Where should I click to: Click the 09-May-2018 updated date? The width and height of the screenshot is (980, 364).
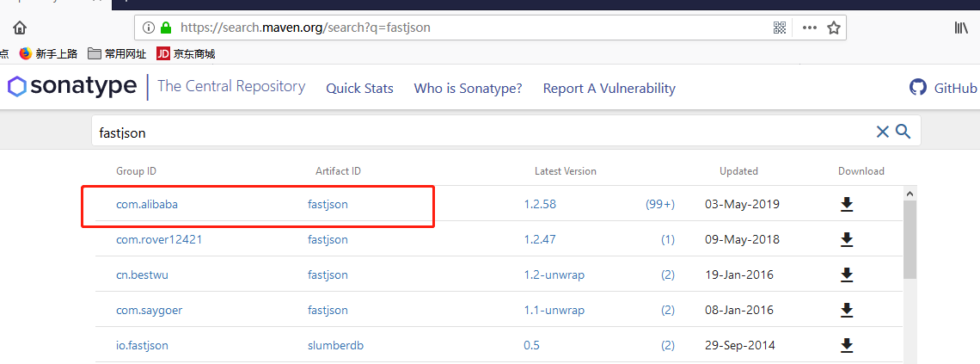742,239
